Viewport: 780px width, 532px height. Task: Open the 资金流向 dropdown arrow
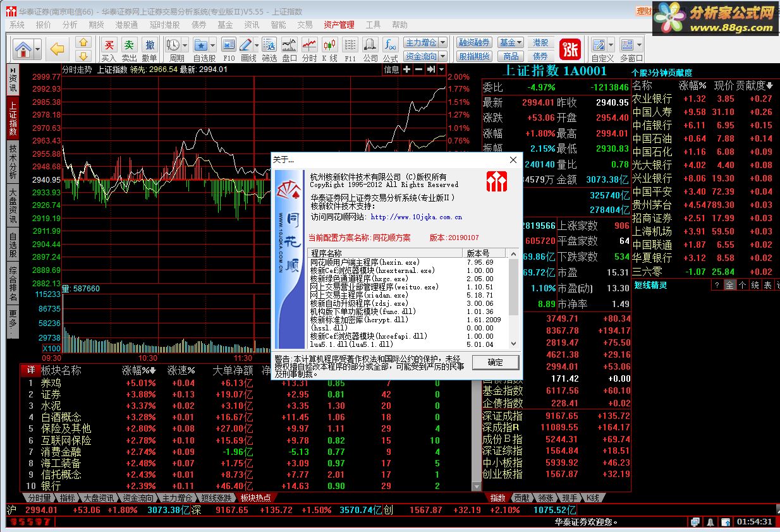point(442,56)
